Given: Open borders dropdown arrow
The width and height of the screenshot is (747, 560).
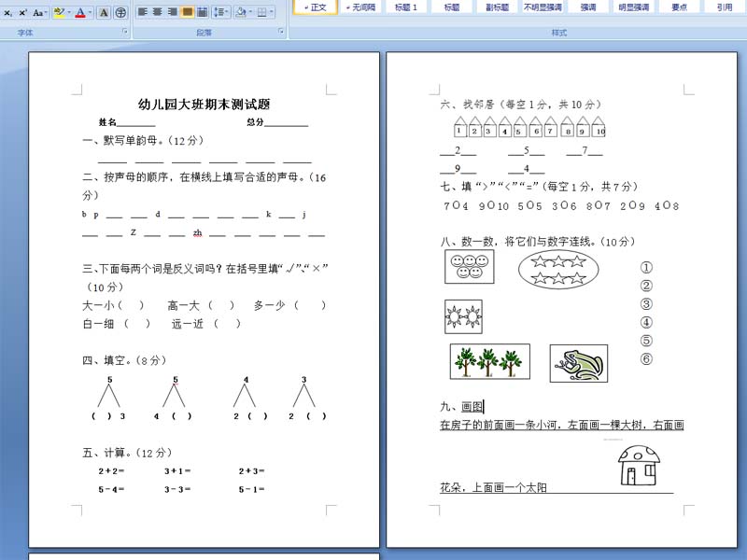Looking at the screenshot, I should click(272, 12).
